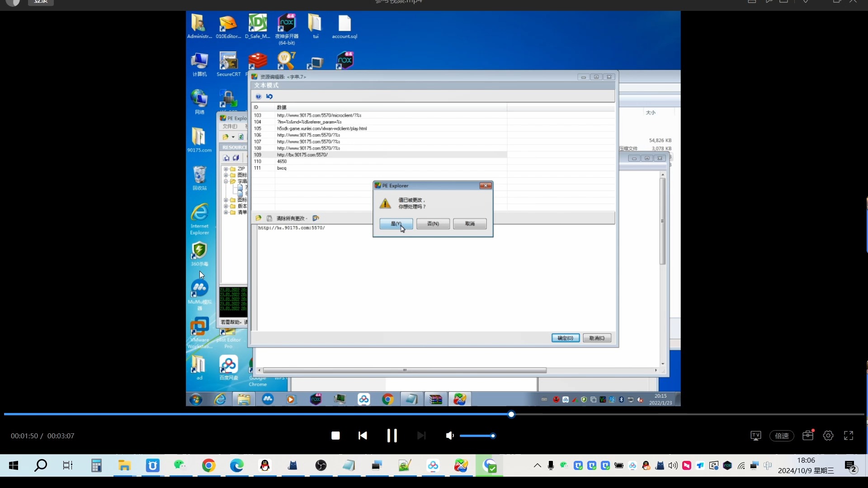The image size is (868, 488).
Task: Jump to the previous video
Action: pyautogui.click(x=363, y=436)
